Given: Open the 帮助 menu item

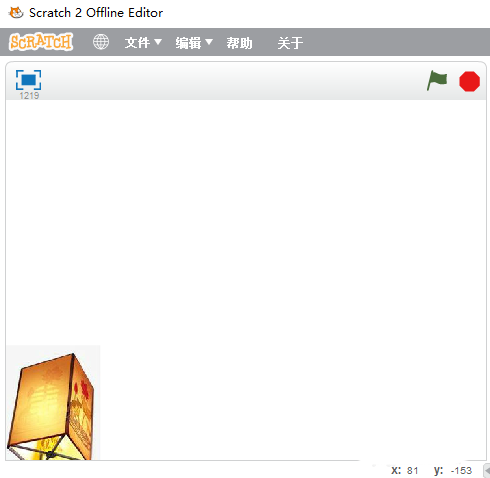Looking at the screenshot, I should (x=239, y=43).
